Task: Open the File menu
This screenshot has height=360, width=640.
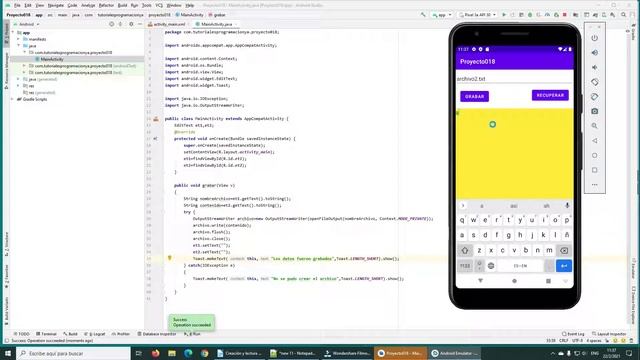Action: coord(17,5)
